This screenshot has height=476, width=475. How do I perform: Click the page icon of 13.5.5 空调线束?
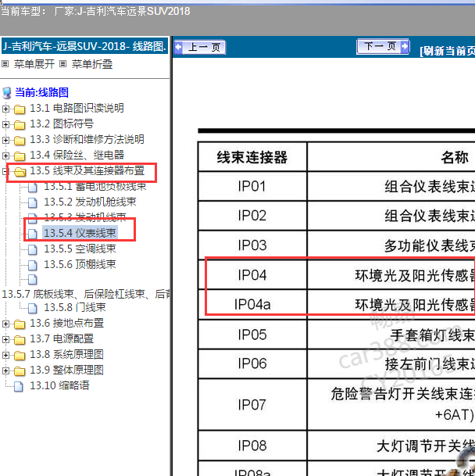[x=33, y=249]
